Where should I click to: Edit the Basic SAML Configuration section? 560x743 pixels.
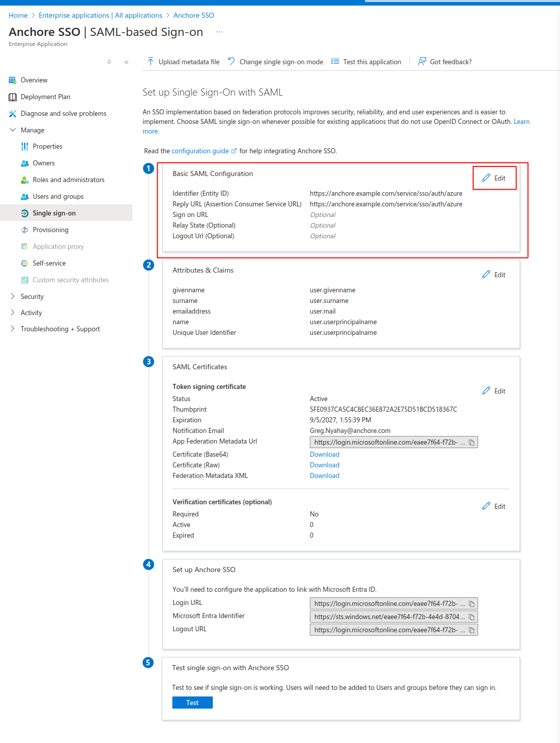point(494,178)
